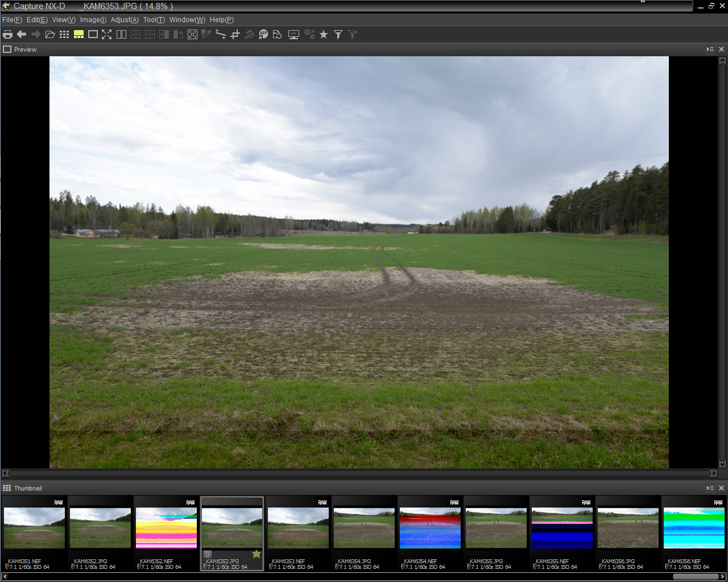728x582 pixels.
Task: Click the filmstrip horizontal scrollbar thumb
Action: tap(696, 577)
